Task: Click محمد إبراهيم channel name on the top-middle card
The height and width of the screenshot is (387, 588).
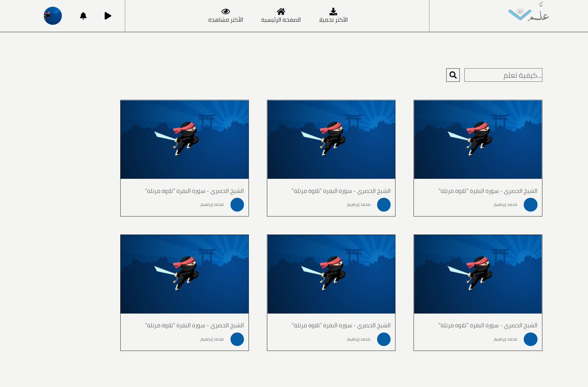Action: [358, 205]
